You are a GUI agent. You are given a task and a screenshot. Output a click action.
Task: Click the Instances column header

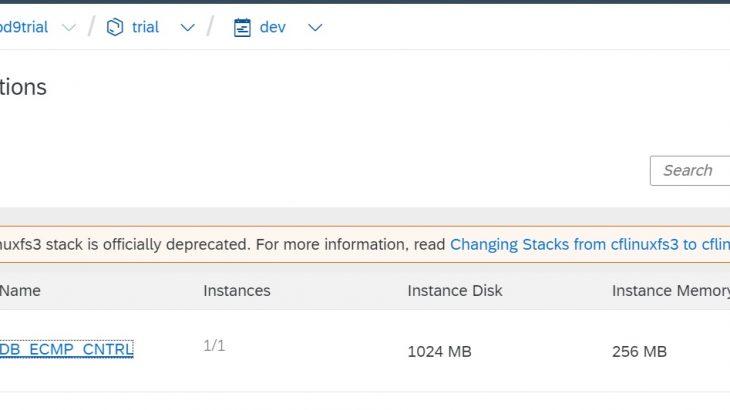coord(236,291)
